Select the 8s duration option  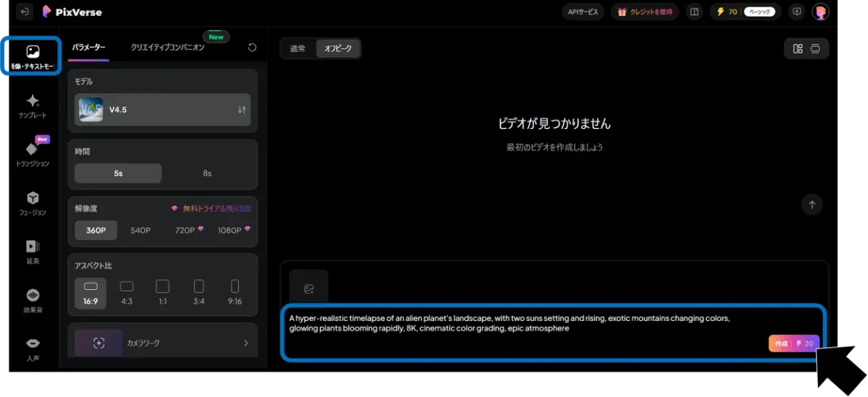pyautogui.click(x=207, y=174)
